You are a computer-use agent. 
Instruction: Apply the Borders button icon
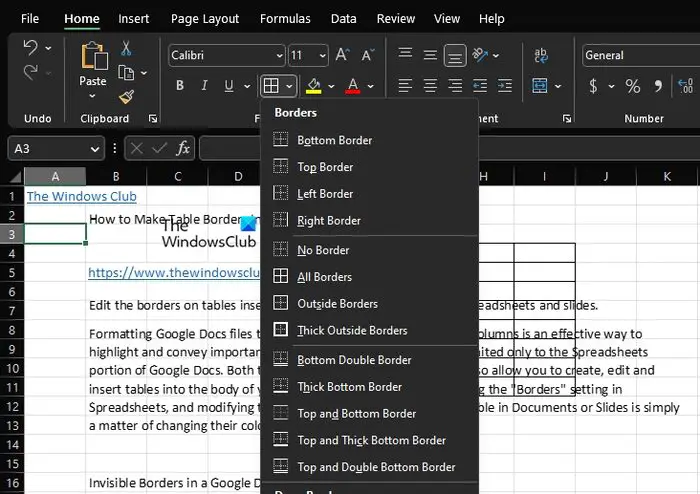pos(271,85)
